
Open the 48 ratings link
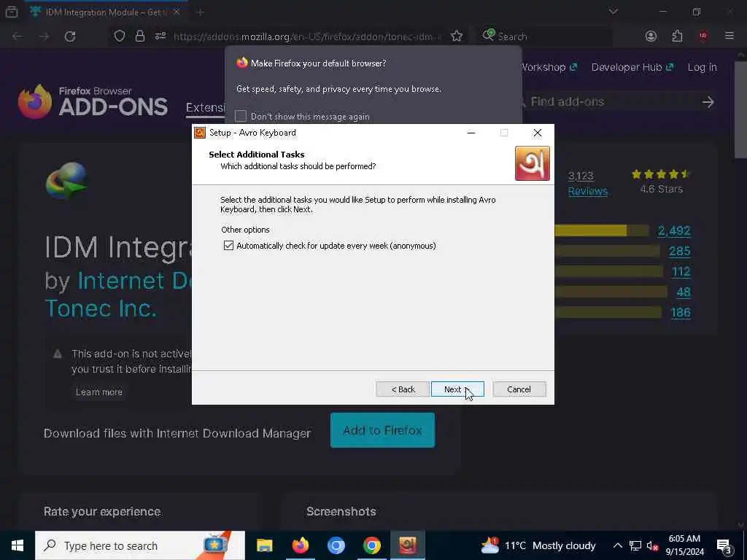683,292
